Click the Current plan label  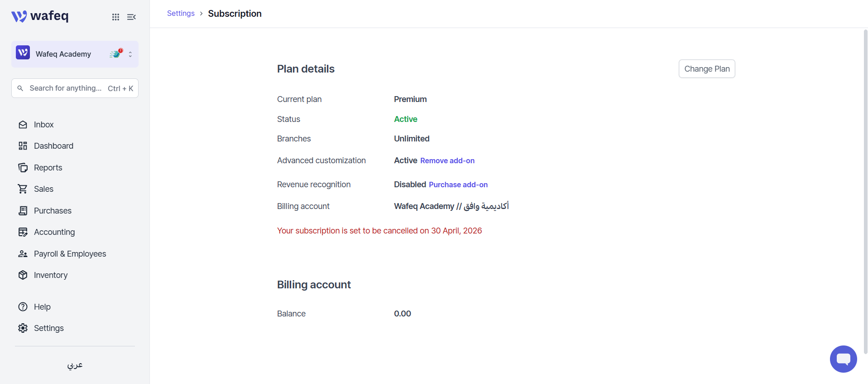coord(299,99)
